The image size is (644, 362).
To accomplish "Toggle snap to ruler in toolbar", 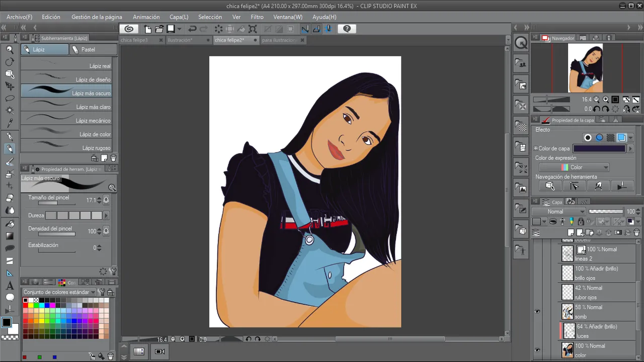I will (x=305, y=29).
